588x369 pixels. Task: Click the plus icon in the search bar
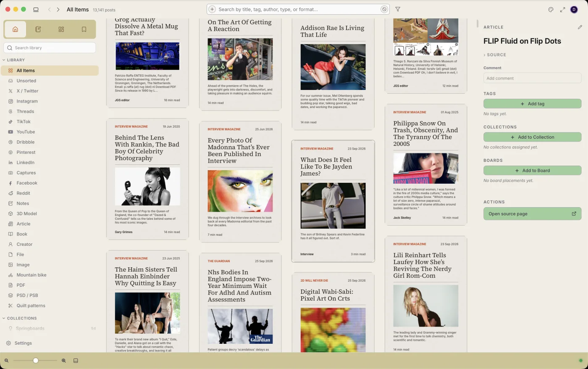pos(212,9)
